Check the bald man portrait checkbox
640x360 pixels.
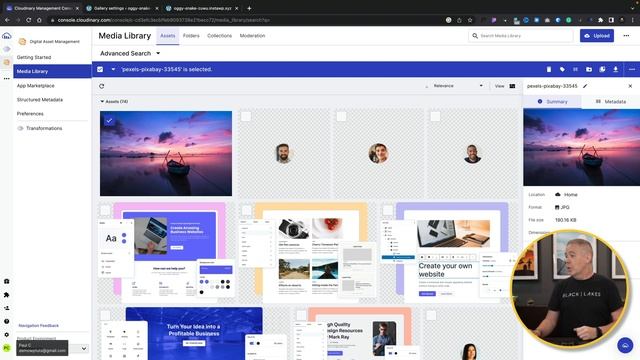(x=435, y=116)
